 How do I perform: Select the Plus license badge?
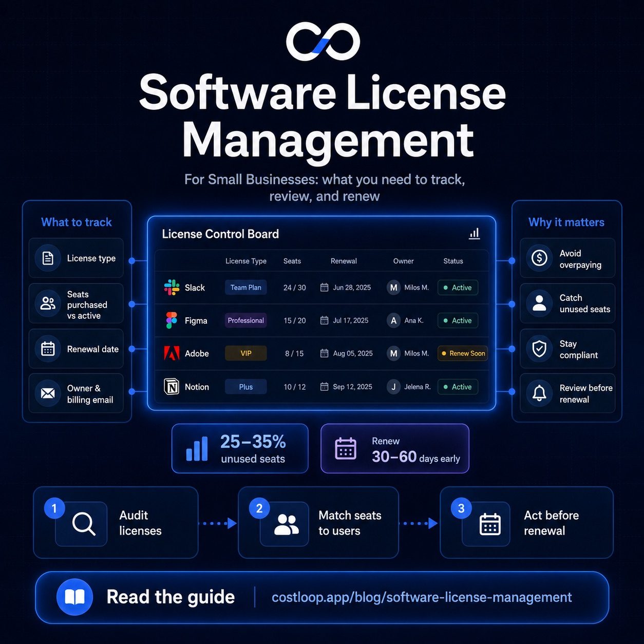coord(245,387)
